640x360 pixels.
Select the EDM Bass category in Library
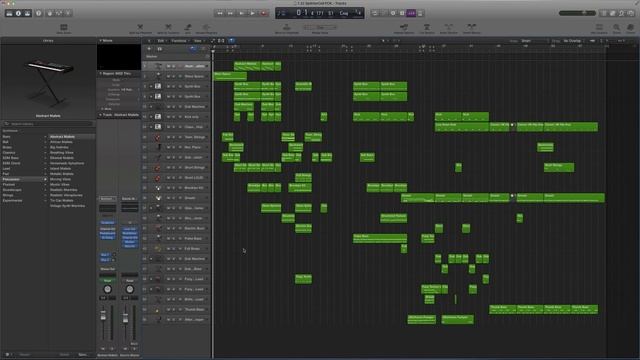(24, 158)
